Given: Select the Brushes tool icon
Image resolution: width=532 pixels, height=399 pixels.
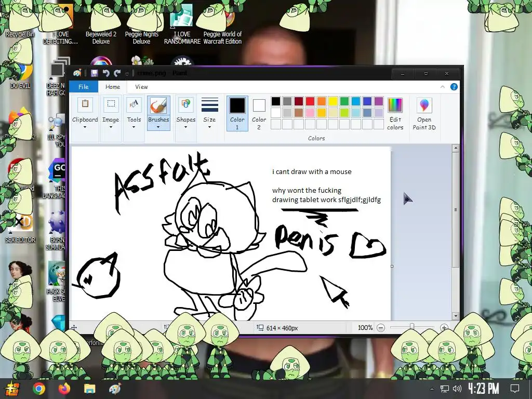Looking at the screenshot, I should click(x=158, y=106).
